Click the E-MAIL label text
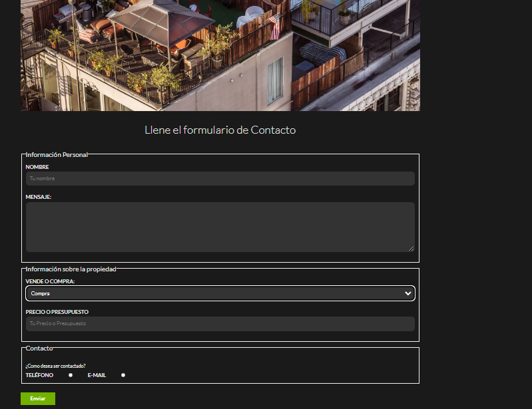 (x=97, y=375)
